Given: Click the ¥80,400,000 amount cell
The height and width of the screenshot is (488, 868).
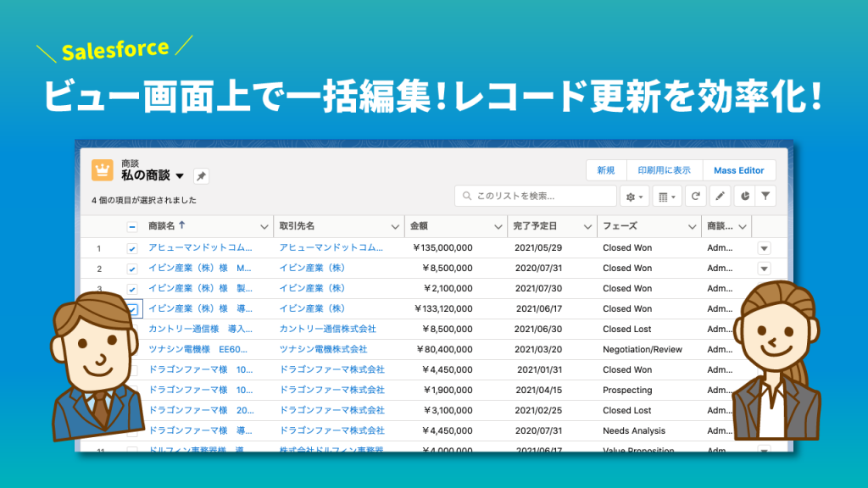Looking at the screenshot, I should (x=444, y=349).
